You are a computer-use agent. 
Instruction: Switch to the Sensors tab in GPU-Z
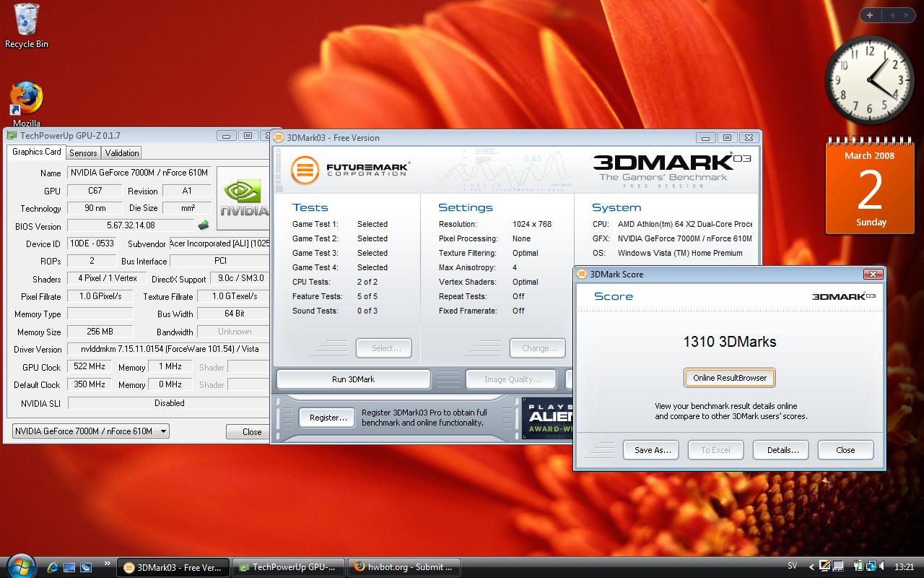[83, 152]
